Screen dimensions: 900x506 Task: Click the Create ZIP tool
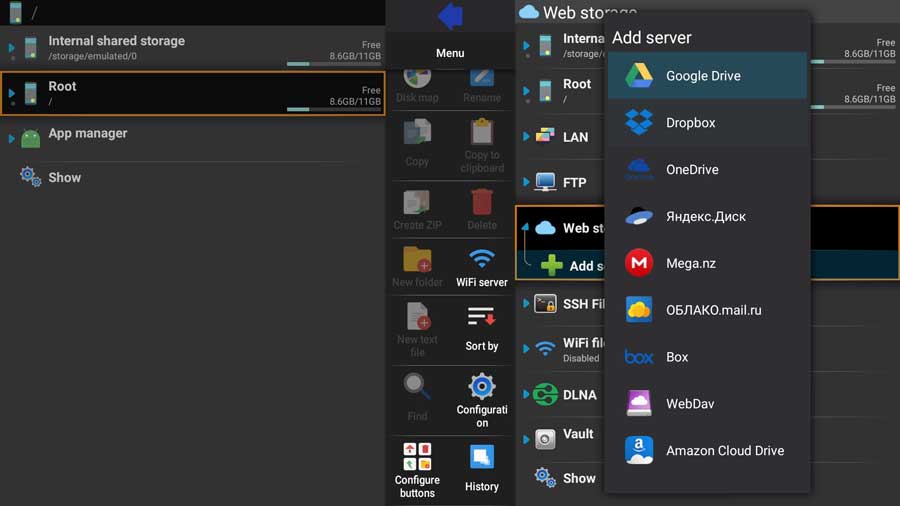(x=417, y=210)
